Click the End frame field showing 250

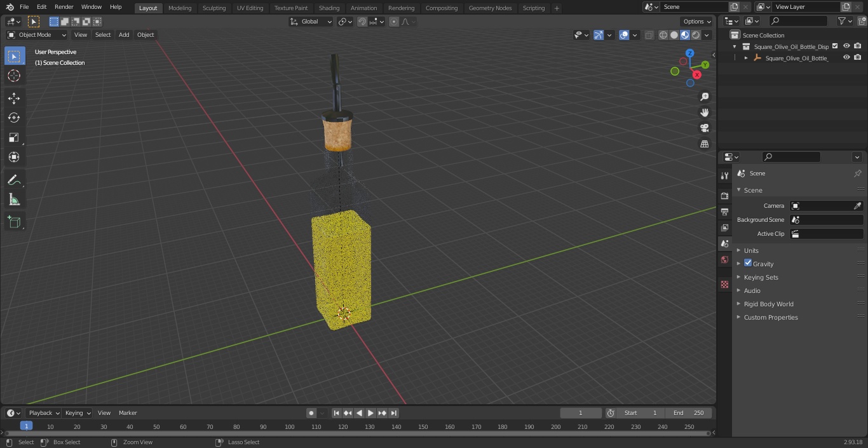click(689, 413)
